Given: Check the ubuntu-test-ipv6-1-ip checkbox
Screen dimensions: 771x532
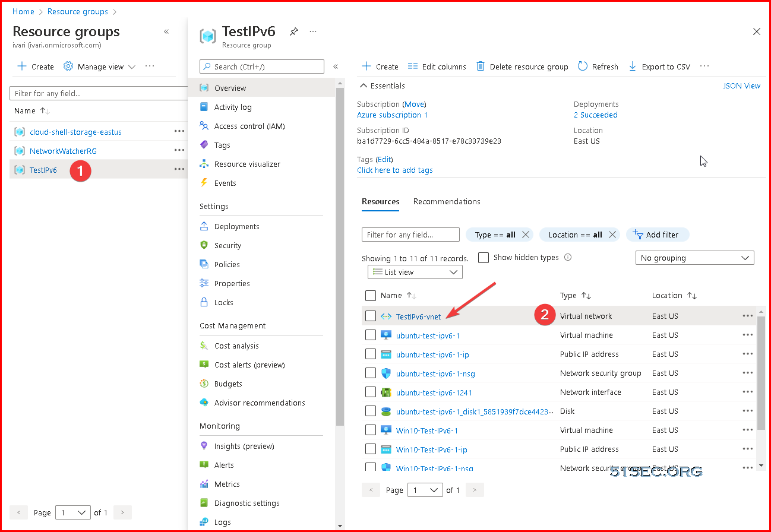Looking at the screenshot, I should [371, 354].
